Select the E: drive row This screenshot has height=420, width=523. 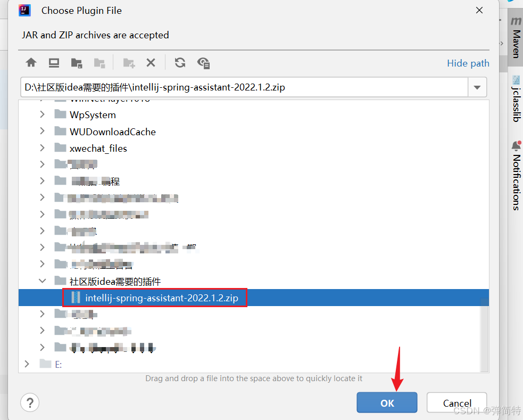point(253,364)
